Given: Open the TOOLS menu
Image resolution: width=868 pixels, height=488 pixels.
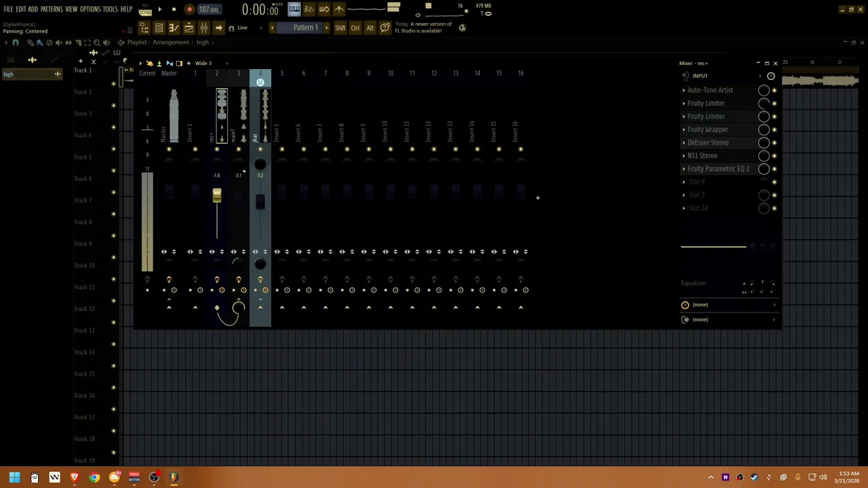Looking at the screenshot, I should pos(110,9).
